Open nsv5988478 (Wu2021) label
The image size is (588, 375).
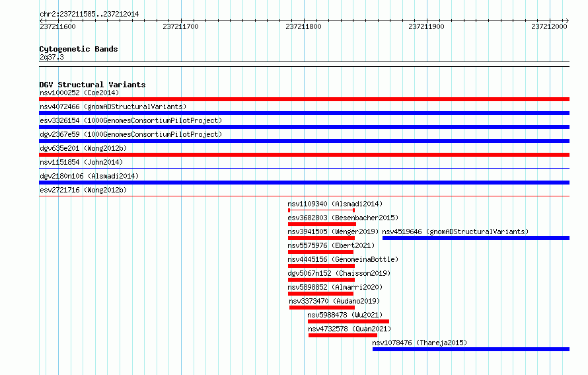point(345,315)
